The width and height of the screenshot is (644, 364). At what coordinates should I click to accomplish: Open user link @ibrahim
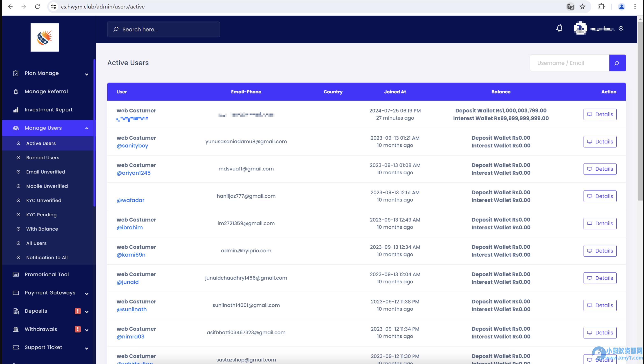tap(130, 227)
